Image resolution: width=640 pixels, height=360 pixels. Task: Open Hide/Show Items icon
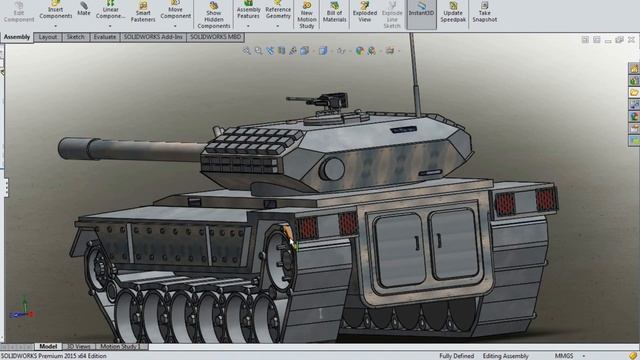(341, 51)
